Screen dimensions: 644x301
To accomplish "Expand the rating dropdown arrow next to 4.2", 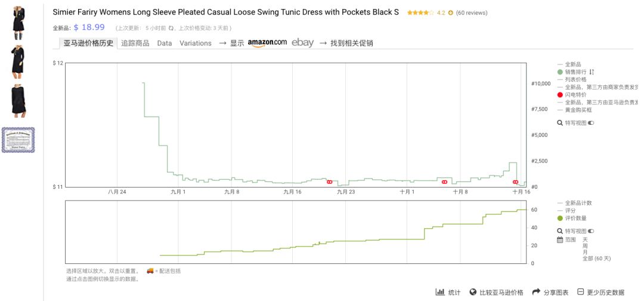I will pos(451,13).
